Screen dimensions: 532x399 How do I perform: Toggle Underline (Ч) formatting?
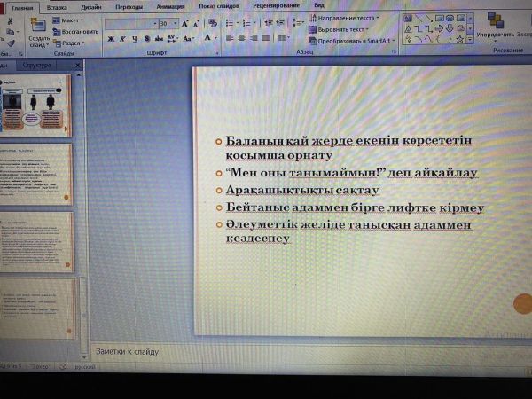134,39
